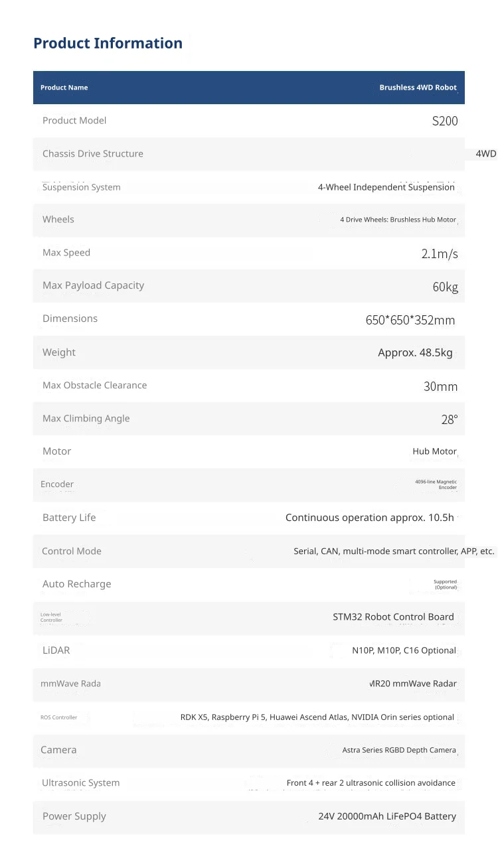
Task: Select the 24V 20000mAh LiFePO4 Battery value
Action: click(x=387, y=816)
